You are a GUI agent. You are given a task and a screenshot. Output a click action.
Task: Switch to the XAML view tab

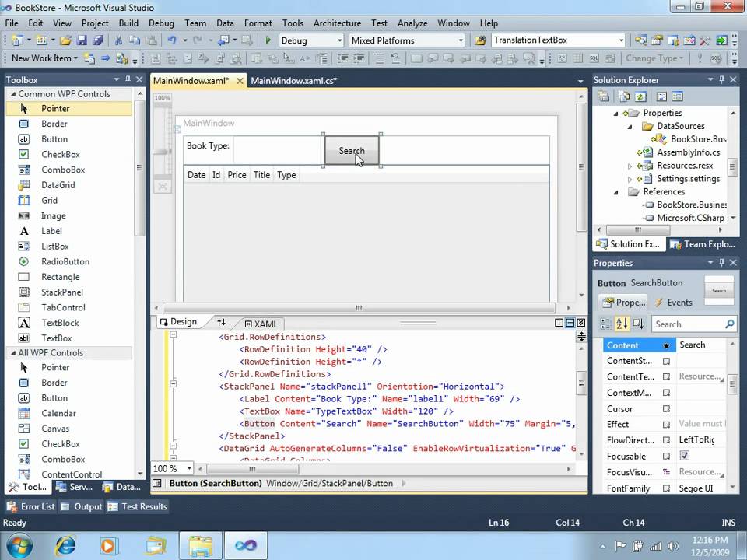[x=261, y=324]
